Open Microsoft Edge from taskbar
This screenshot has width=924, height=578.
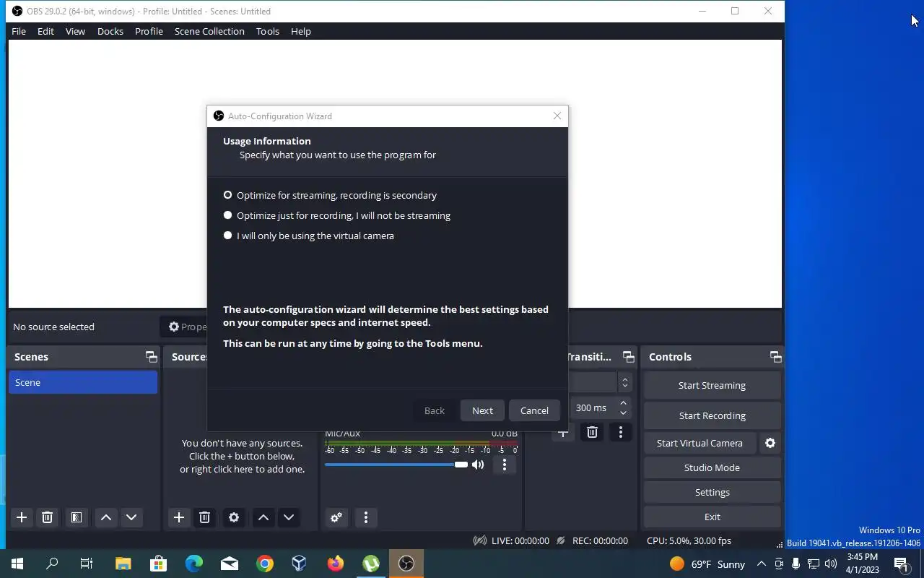194,564
